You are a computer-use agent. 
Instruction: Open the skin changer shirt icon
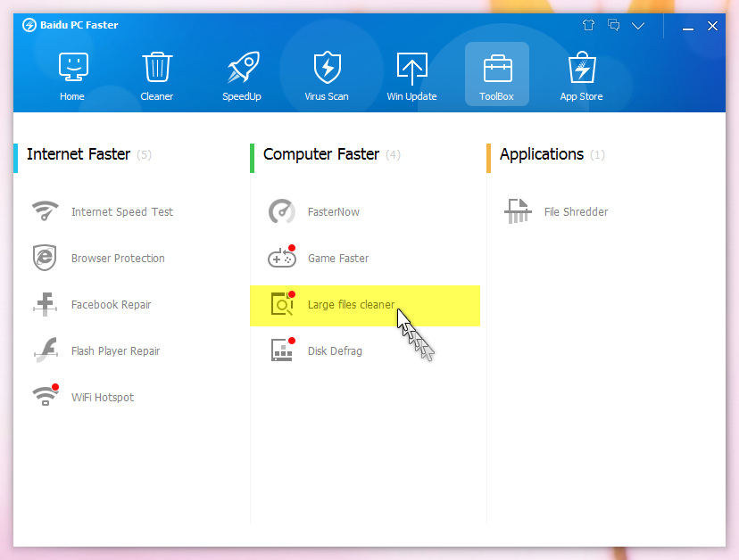[588, 25]
